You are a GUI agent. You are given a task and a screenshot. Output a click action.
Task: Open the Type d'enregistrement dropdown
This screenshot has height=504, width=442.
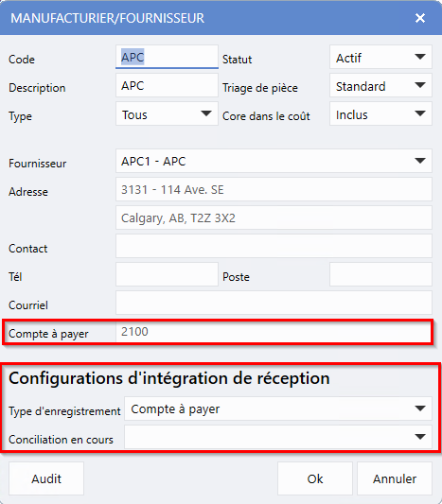point(278,408)
